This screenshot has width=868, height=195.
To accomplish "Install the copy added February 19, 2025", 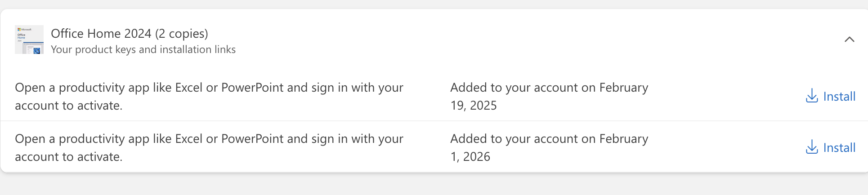I will tap(839, 97).
